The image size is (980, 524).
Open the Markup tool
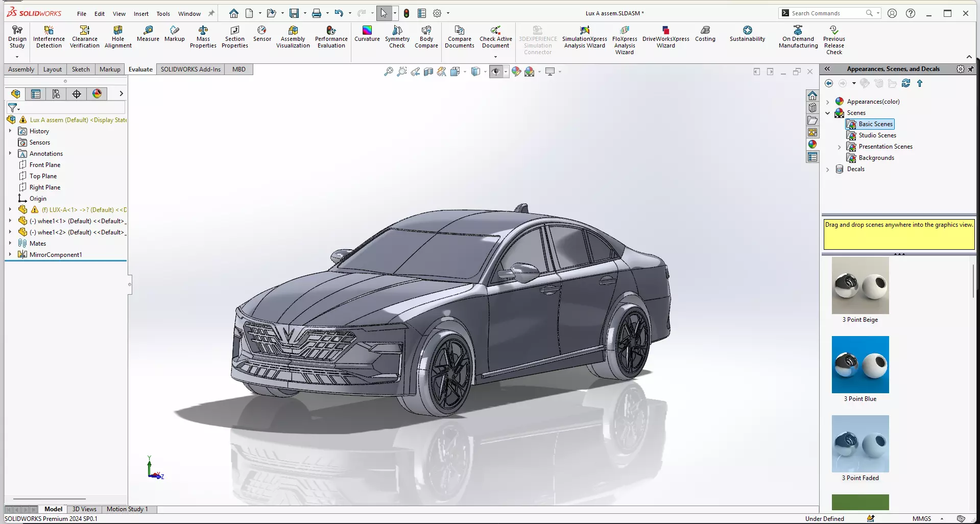[175, 34]
